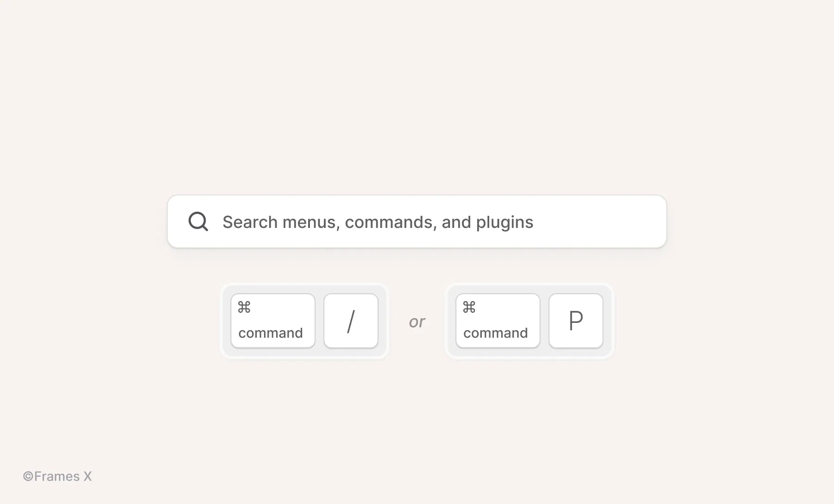
Task: Click inside the search input field
Action: point(417,222)
